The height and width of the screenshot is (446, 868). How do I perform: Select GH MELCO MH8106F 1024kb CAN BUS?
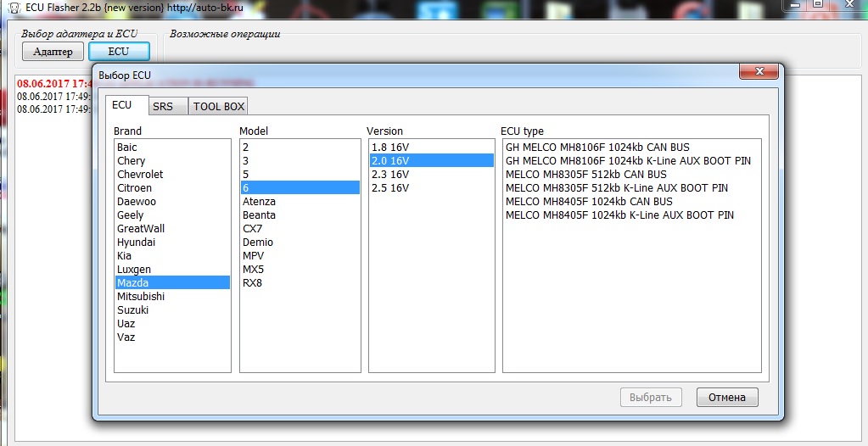631,148
